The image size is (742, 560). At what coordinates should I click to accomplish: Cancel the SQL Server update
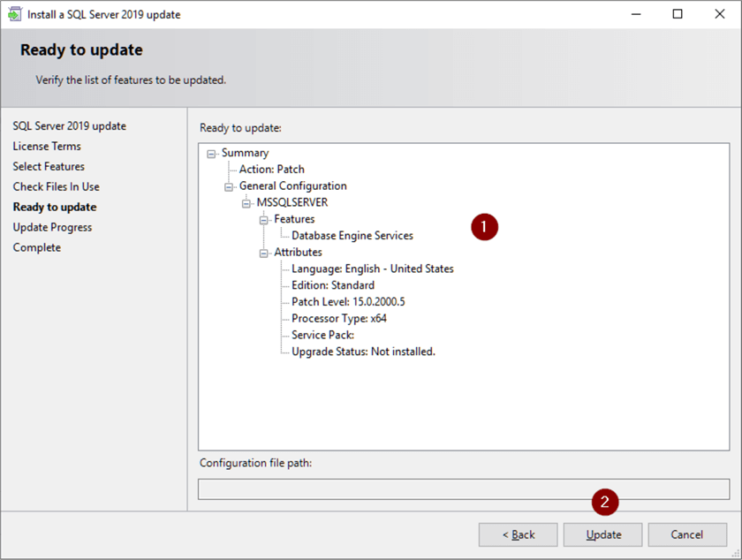pos(687,535)
